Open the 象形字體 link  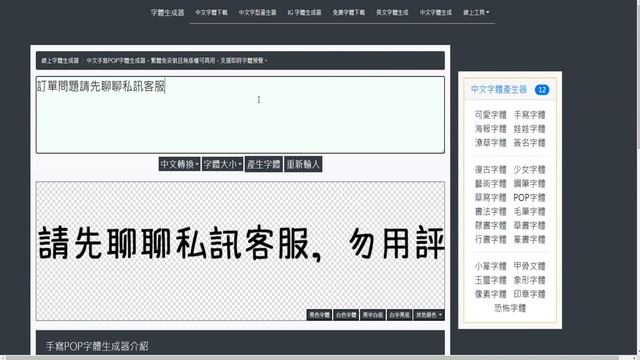529,280
